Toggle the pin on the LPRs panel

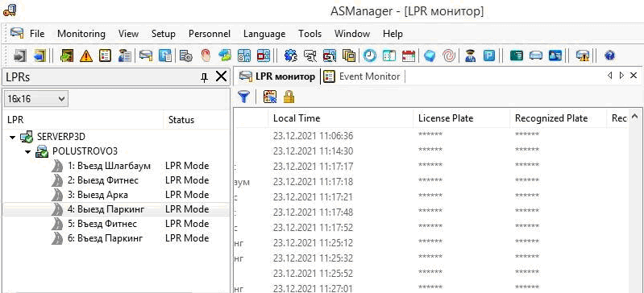[x=204, y=77]
